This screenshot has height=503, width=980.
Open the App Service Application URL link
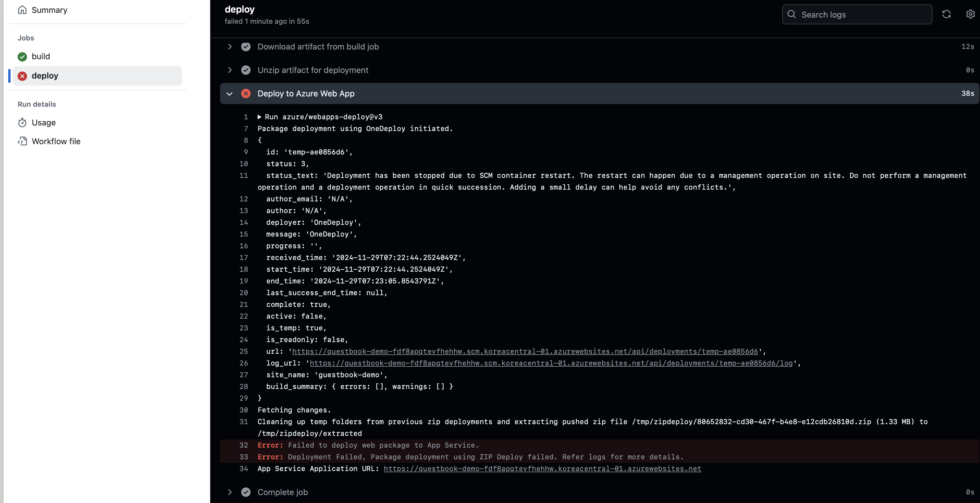pyautogui.click(x=542, y=469)
